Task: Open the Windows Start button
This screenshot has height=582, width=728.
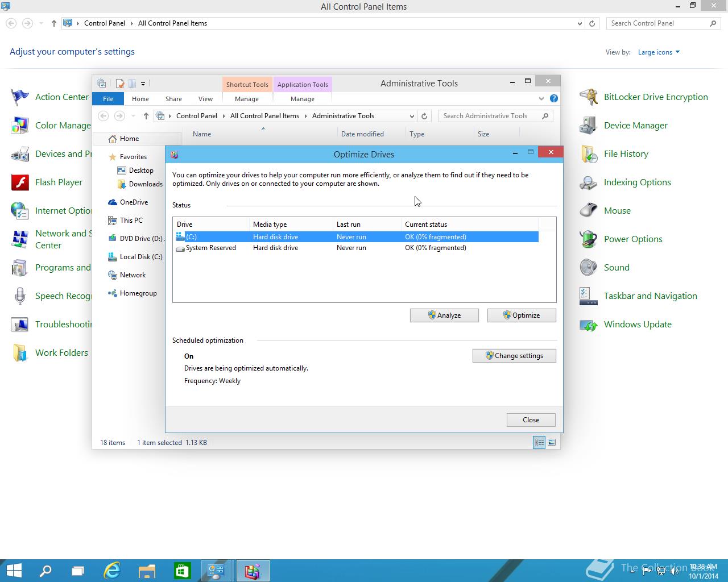Action: click(x=14, y=571)
